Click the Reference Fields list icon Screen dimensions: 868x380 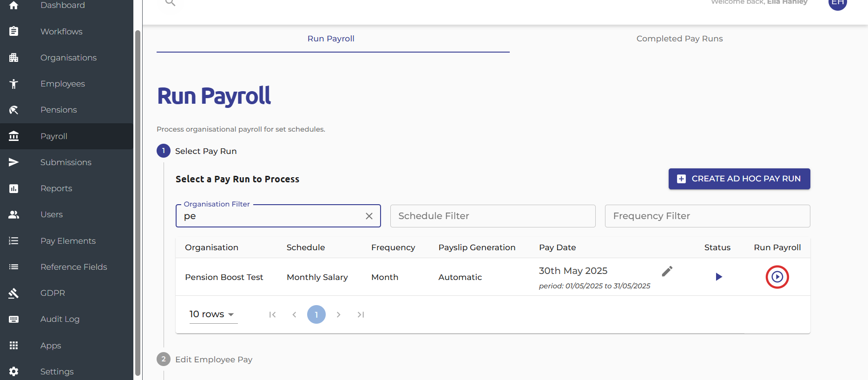pyautogui.click(x=14, y=267)
